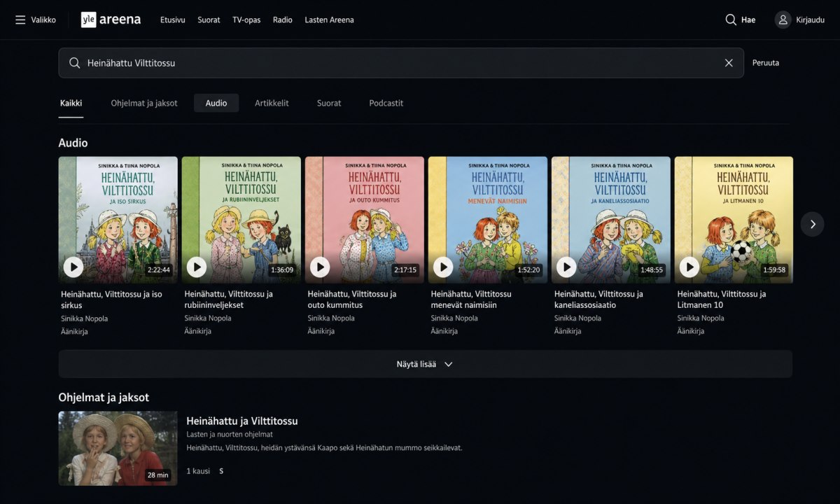
Task: Open title link Heinähattu, Vilttitossu menevät naimisiin
Action: point(471,300)
